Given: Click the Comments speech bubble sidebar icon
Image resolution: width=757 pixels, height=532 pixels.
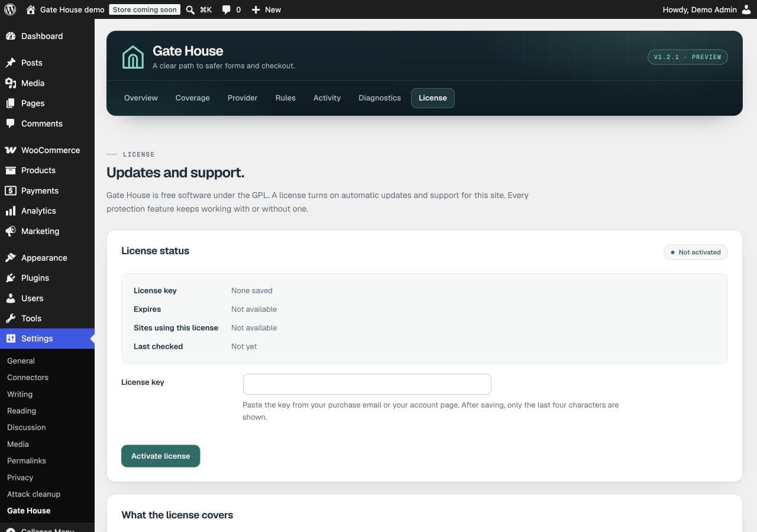Looking at the screenshot, I should (11, 124).
